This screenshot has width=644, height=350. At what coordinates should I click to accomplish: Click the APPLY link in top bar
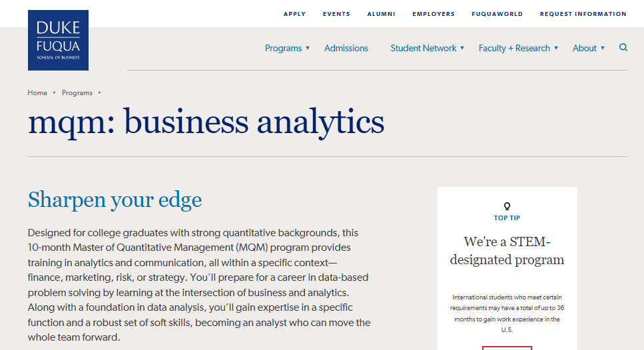point(294,14)
